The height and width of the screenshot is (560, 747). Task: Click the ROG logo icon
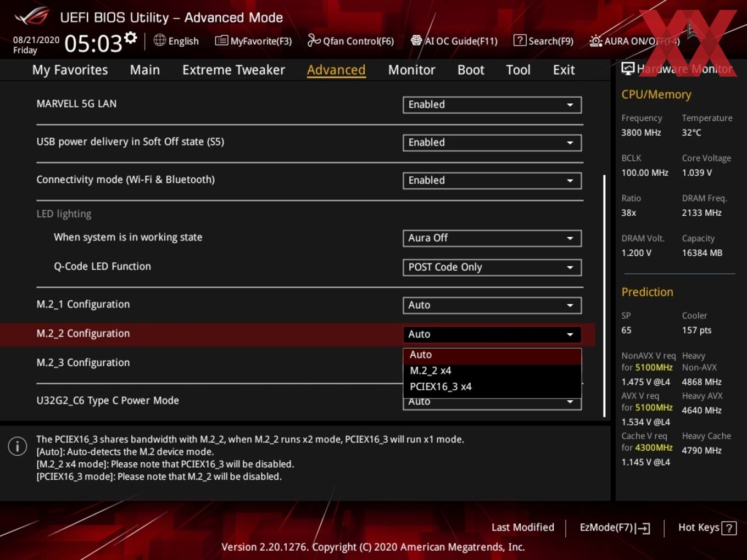coord(31,16)
